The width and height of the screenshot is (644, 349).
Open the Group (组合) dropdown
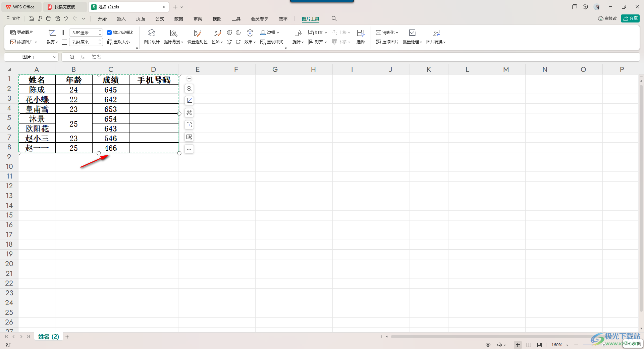click(x=317, y=33)
